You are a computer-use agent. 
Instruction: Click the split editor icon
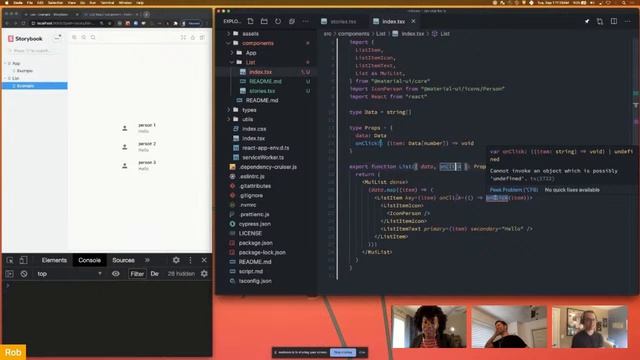(x=613, y=21)
